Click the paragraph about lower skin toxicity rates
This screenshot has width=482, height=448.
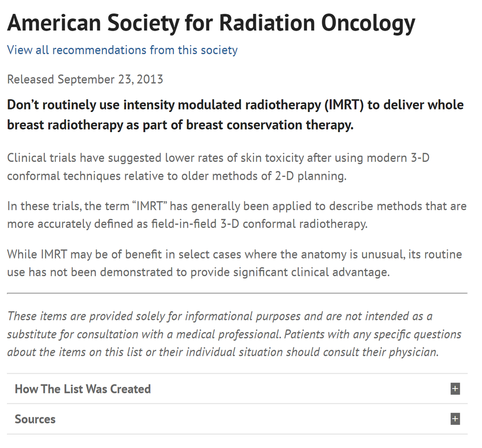pyautogui.click(x=218, y=167)
